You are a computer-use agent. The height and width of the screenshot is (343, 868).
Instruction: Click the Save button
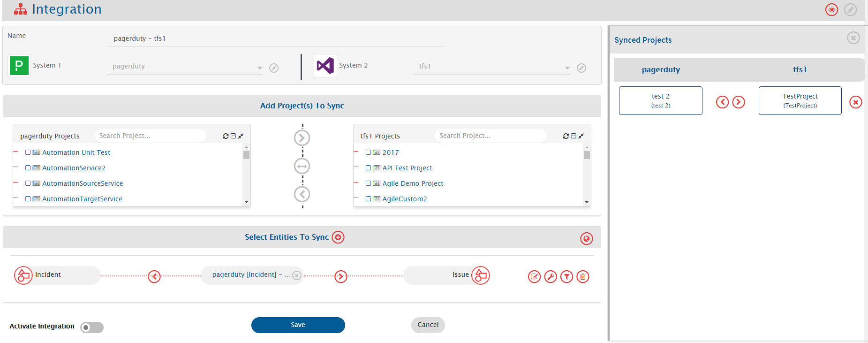[x=298, y=325]
